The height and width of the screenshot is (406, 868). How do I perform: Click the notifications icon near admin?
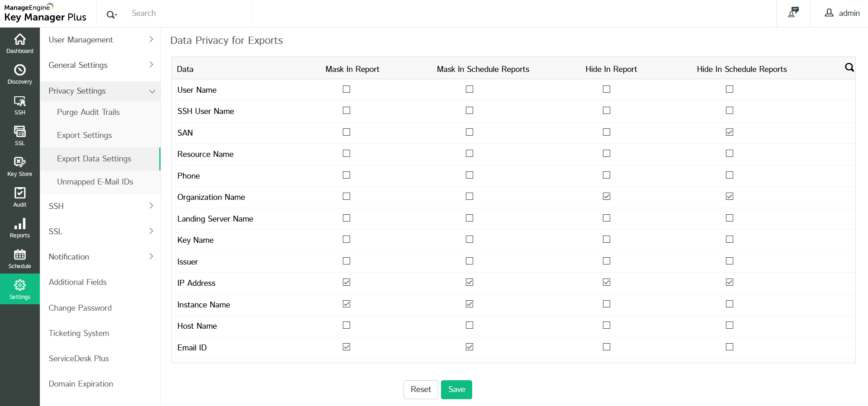[x=793, y=13]
